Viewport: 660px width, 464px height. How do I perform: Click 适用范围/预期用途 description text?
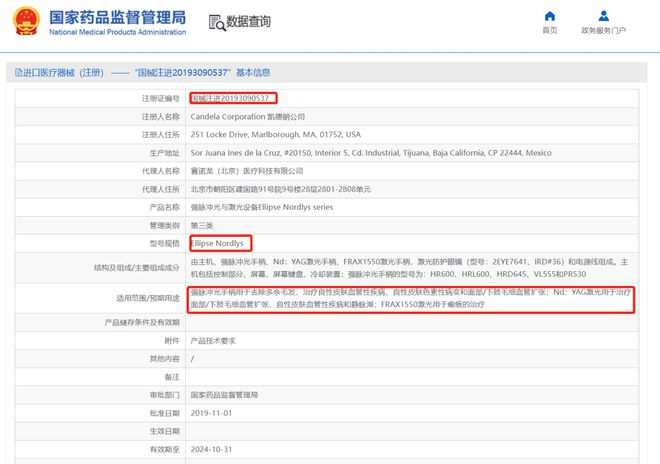click(410, 298)
